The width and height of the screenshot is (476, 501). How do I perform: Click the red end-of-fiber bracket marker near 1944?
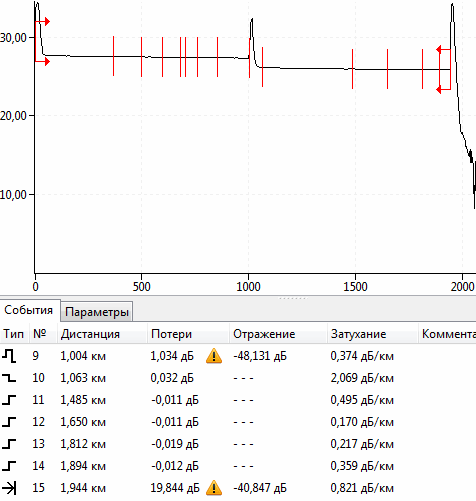(444, 70)
